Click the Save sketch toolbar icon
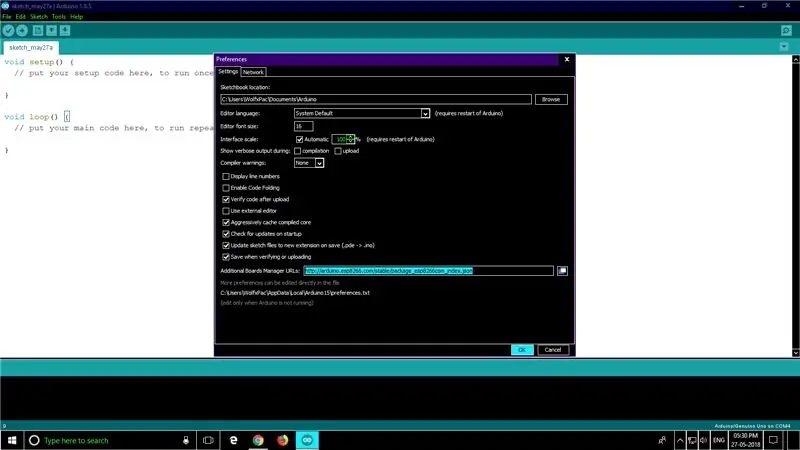Image resolution: width=800 pixels, height=450 pixels. pos(65,31)
